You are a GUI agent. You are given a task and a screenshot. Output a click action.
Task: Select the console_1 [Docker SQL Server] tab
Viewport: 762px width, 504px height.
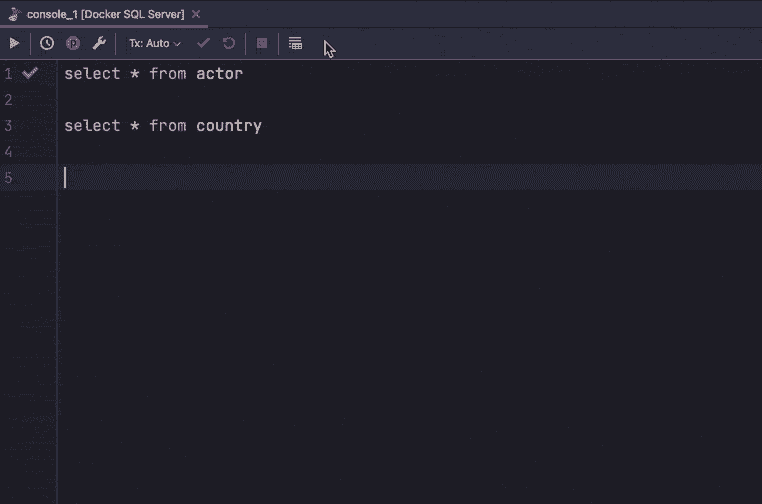[105, 14]
